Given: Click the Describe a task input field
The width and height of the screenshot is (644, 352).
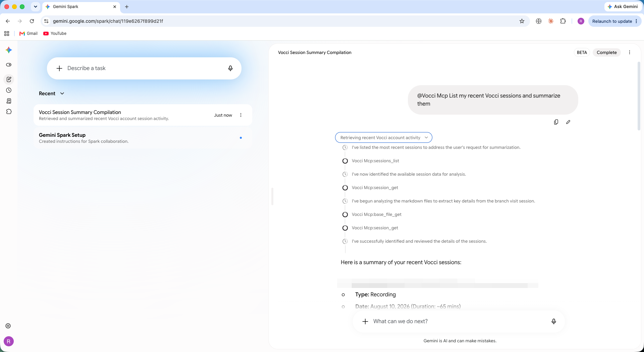Looking at the screenshot, I should coord(144,68).
